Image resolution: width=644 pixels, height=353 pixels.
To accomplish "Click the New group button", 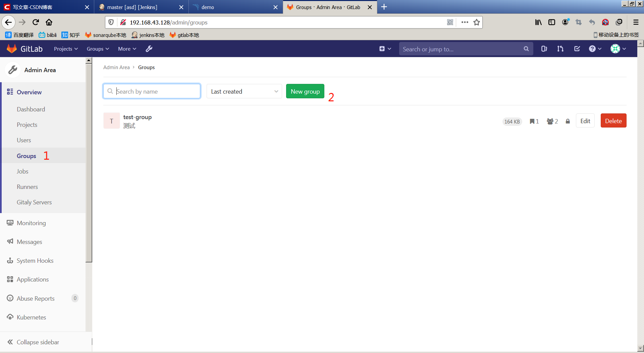I will (305, 91).
